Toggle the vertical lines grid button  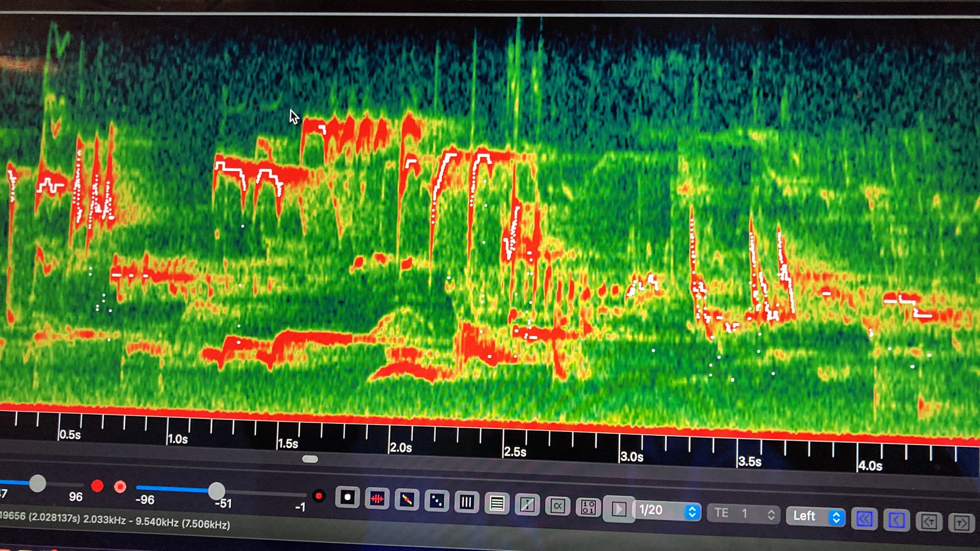click(x=467, y=503)
